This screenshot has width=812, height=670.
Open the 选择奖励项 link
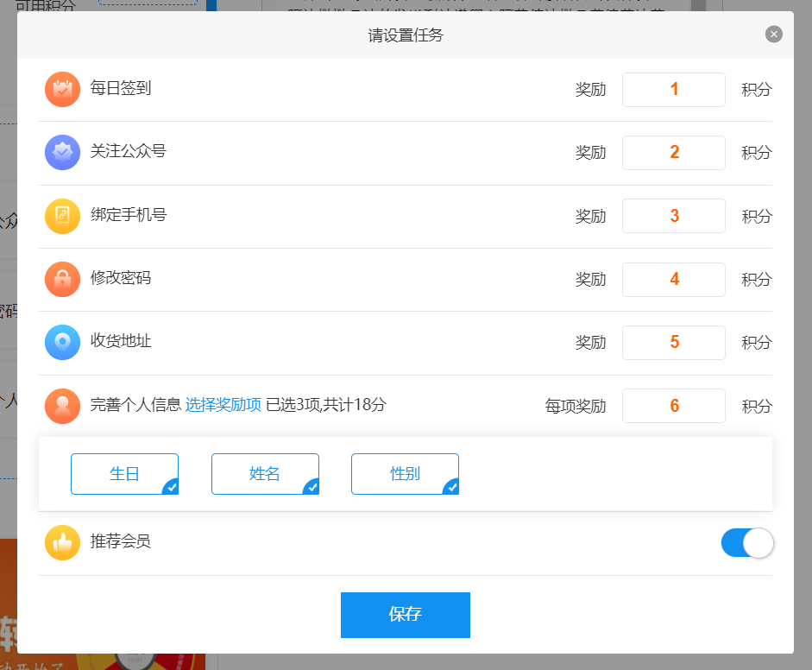(x=223, y=405)
